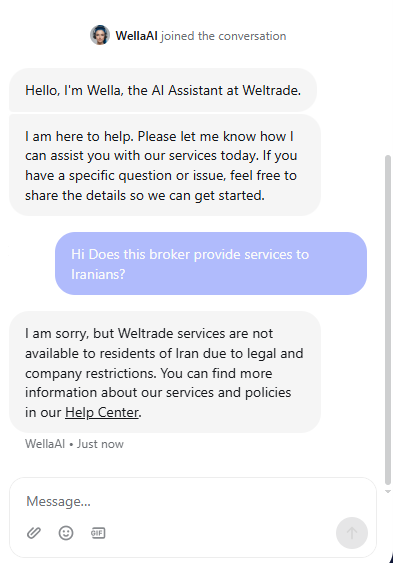Click the word 'Weltrade' in greeting message
Viewport: 393px width, 563px height.
click(x=271, y=90)
